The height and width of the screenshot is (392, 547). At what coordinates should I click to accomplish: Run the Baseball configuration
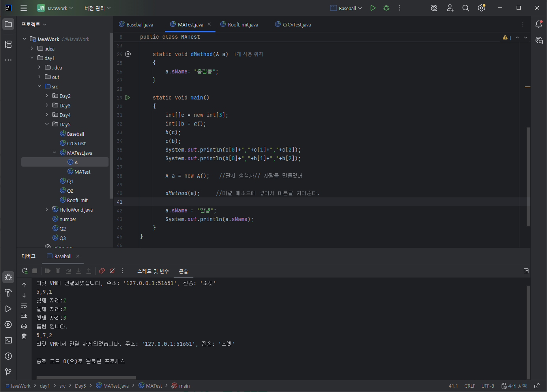[373, 8]
